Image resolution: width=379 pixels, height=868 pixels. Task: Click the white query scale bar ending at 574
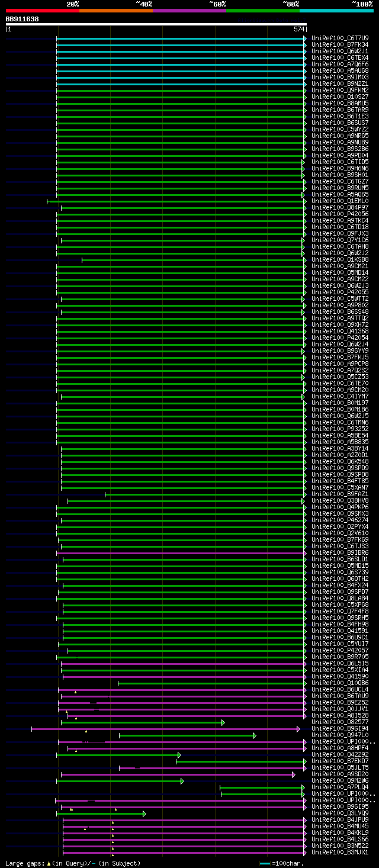156,24
